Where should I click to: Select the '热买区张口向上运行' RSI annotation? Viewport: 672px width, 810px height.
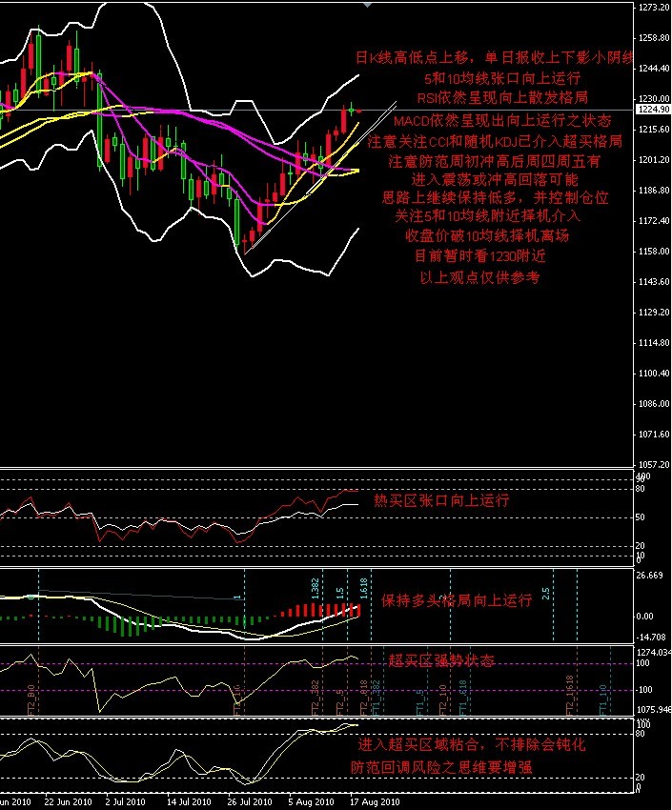440,499
